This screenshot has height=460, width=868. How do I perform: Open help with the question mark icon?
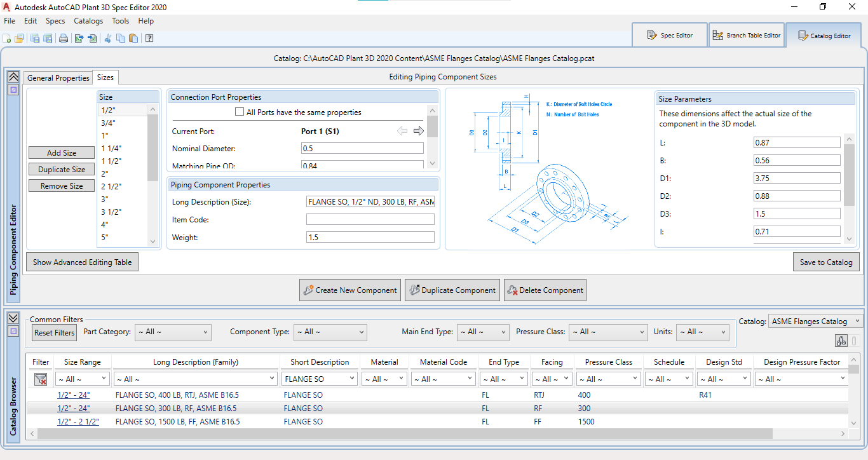149,38
